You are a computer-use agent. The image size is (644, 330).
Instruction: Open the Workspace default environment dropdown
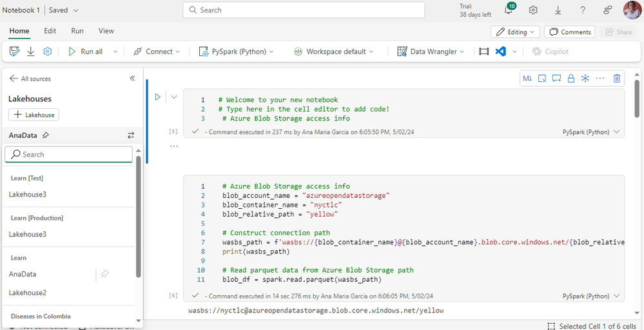click(333, 52)
